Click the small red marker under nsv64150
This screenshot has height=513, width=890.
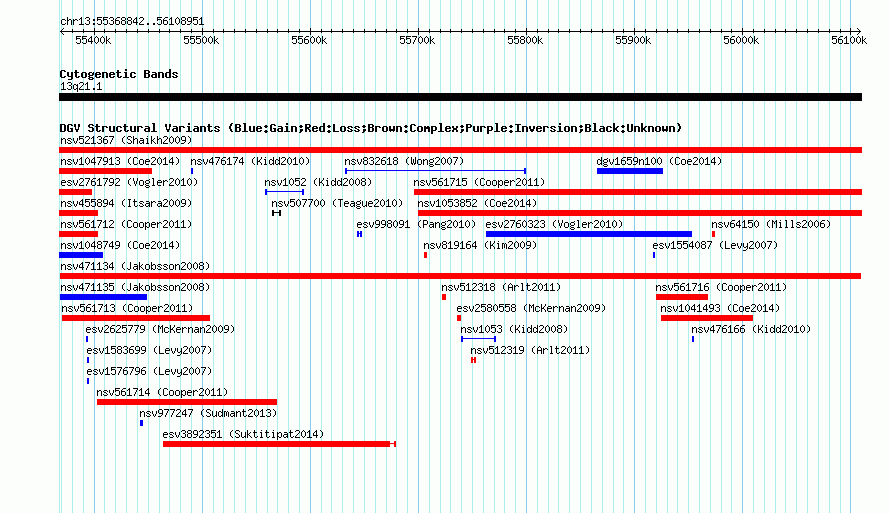713,234
